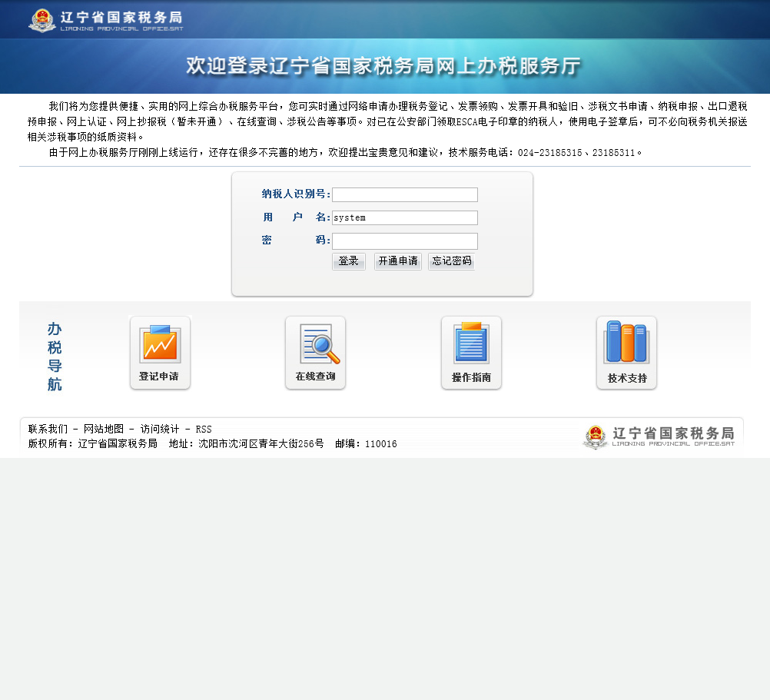
Task: Focus the 密码 password field
Action: point(405,241)
